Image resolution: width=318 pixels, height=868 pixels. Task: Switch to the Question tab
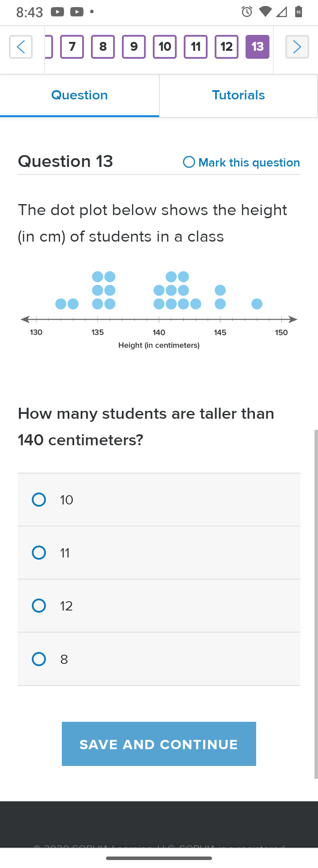(x=79, y=95)
